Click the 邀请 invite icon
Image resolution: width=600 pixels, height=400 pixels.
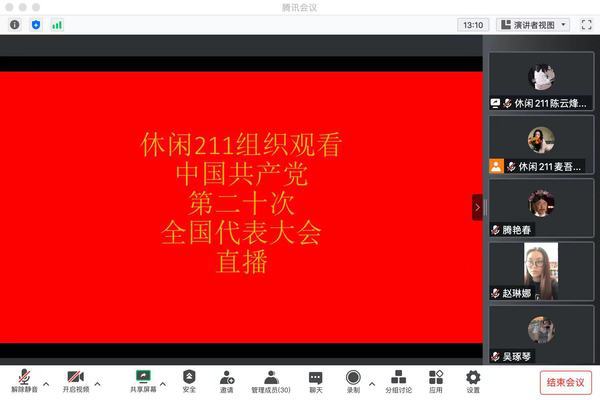pyautogui.click(x=227, y=380)
